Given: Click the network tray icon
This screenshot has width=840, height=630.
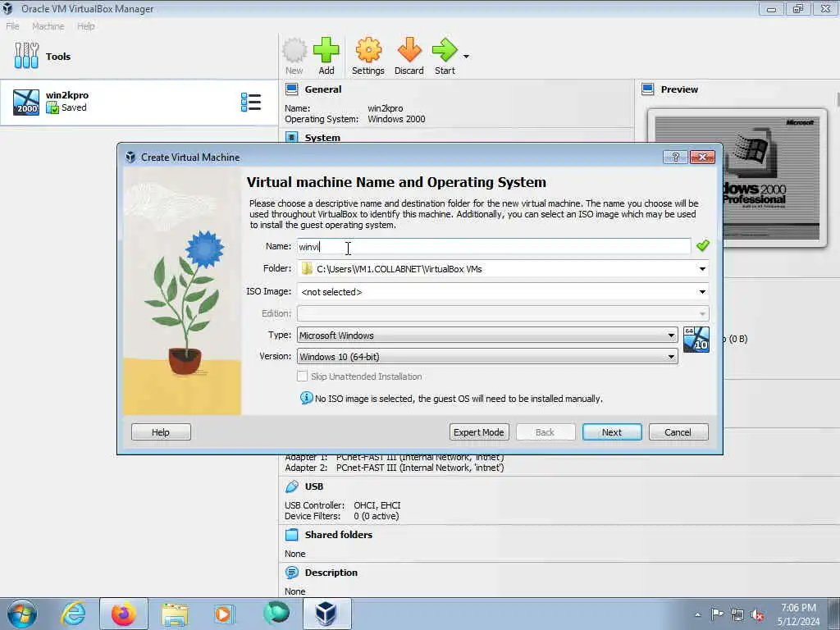Looking at the screenshot, I should tap(737, 615).
